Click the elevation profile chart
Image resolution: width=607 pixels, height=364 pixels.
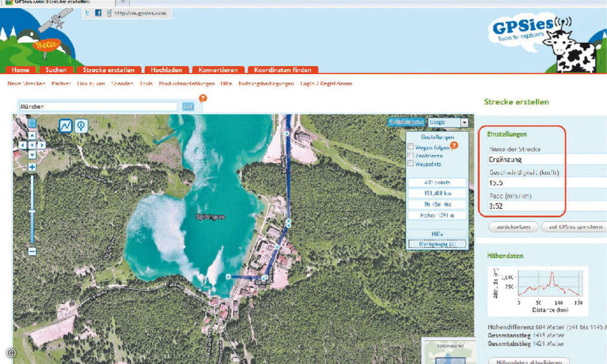pos(538,291)
